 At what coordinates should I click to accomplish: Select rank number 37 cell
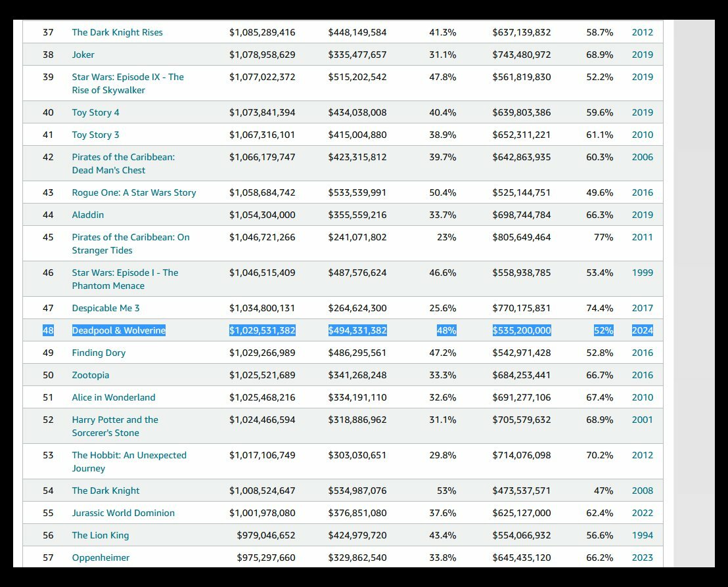pos(48,32)
